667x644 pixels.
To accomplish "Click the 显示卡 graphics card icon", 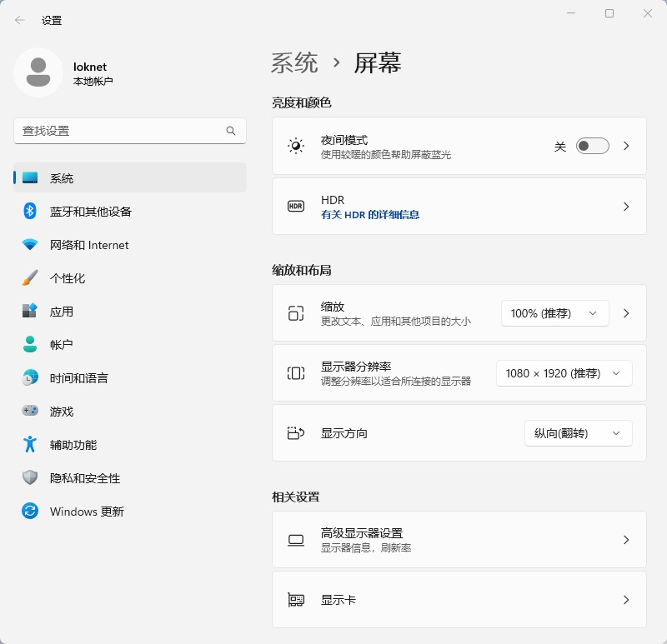I will 296,600.
